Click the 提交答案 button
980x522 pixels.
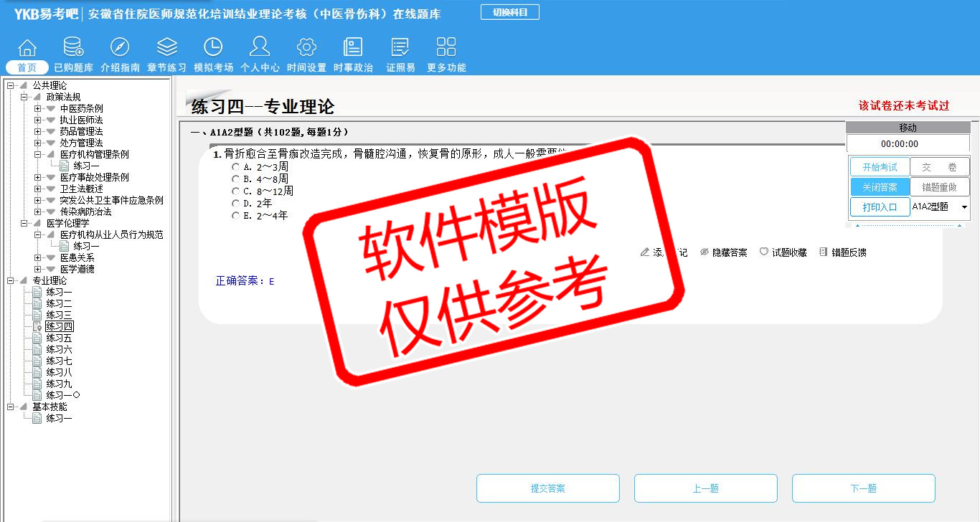coord(547,488)
